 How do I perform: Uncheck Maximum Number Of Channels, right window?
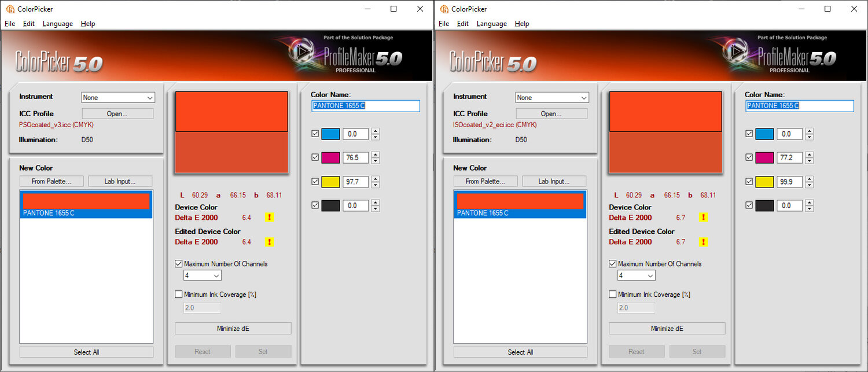[x=613, y=264]
